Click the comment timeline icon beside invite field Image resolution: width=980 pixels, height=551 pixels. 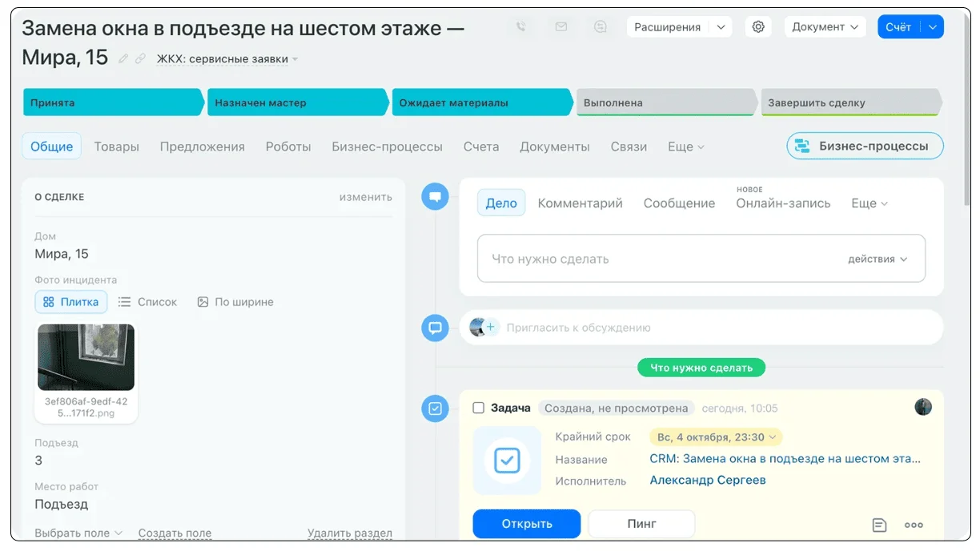pos(435,328)
